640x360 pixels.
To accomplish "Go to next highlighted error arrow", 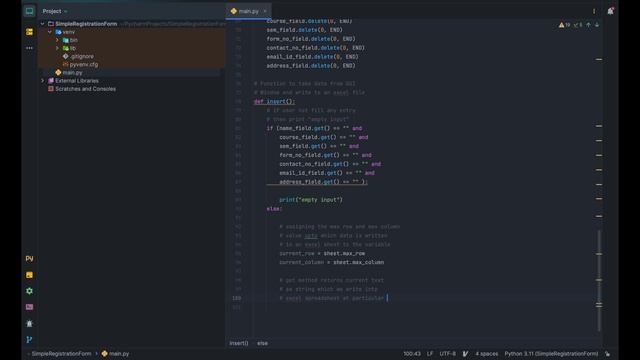I will coord(597,25).
